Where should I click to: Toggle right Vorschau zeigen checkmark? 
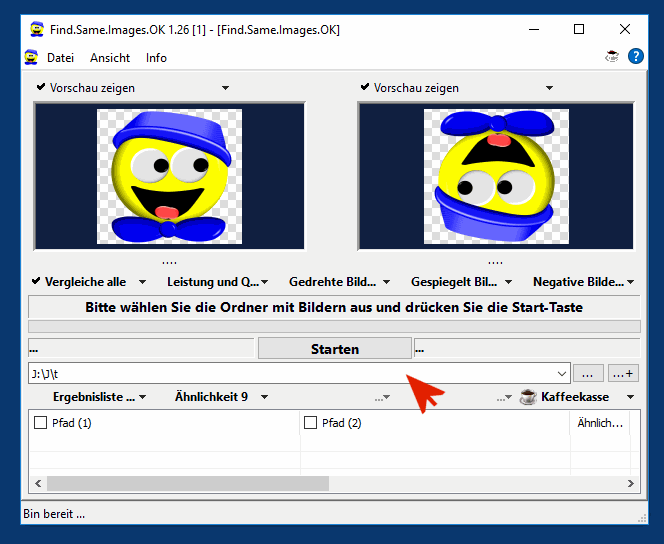click(365, 87)
